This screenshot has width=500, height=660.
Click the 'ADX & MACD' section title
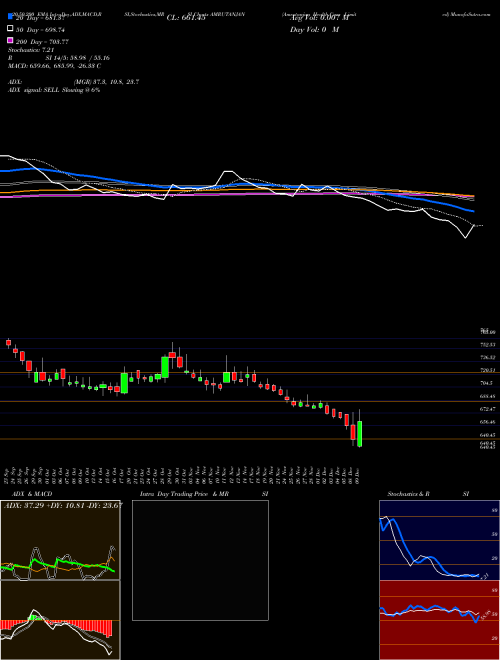32,494
